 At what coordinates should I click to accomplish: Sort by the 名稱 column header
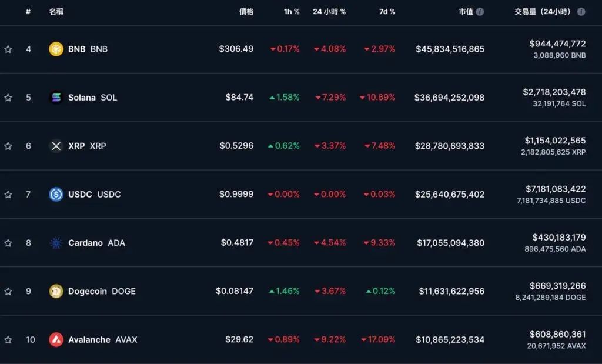click(x=56, y=12)
